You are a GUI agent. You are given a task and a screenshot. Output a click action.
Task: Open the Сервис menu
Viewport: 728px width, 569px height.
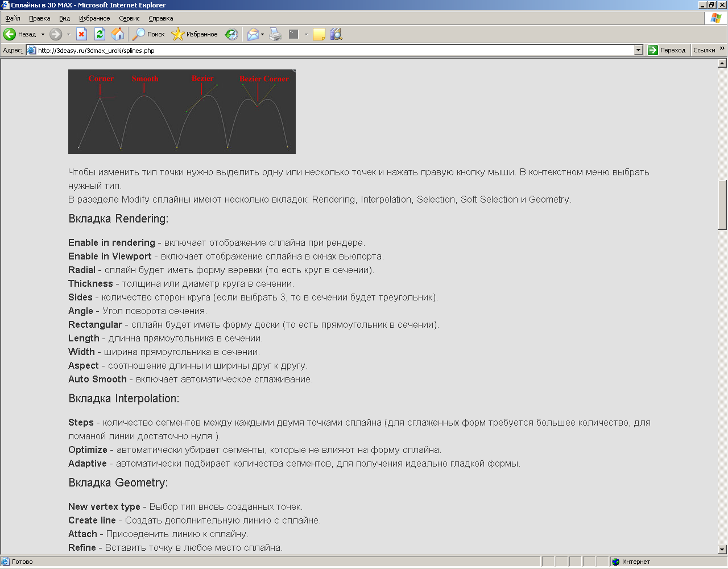129,18
